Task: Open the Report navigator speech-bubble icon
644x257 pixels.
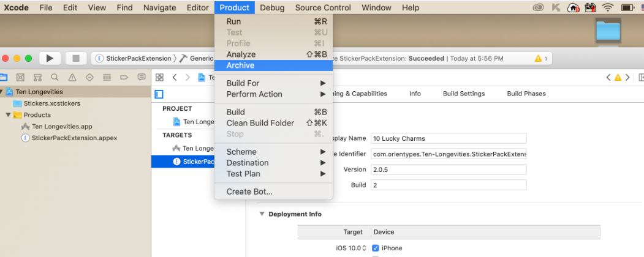Action: (142, 77)
